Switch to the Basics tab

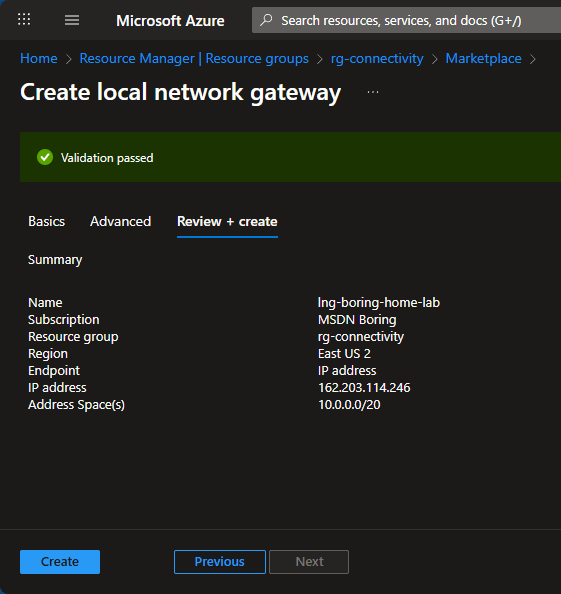click(47, 221)
